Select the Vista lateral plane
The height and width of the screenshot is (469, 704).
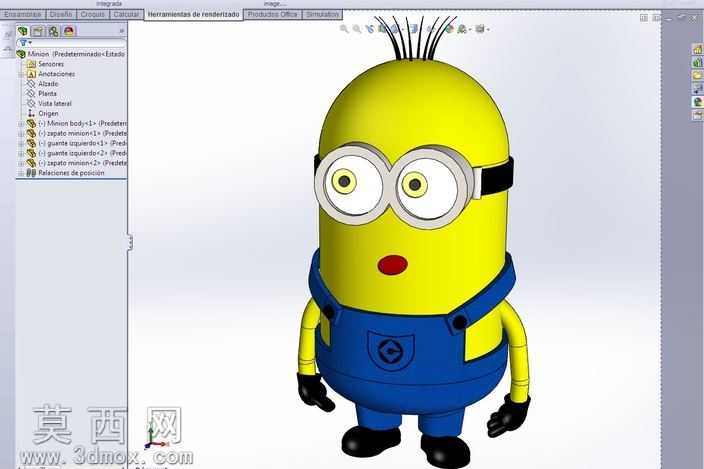[x=55, y=104]
